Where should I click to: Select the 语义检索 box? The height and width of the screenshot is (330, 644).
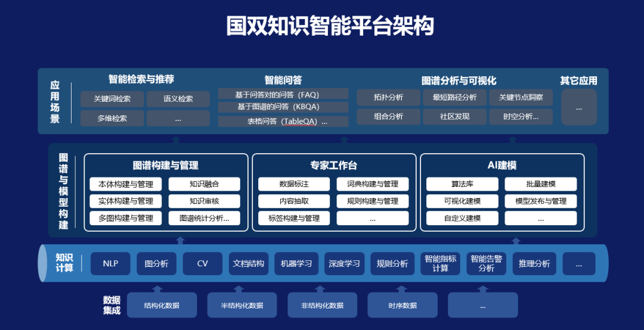point(178,99)
